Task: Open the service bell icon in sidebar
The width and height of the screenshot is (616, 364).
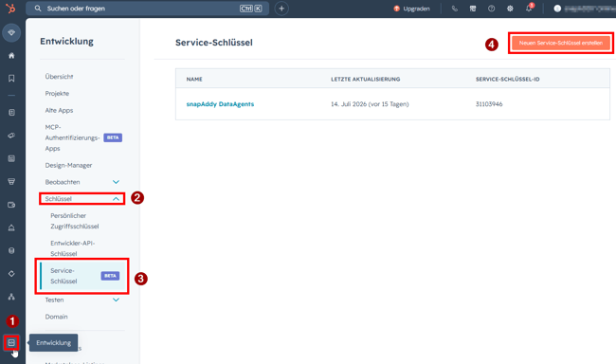Action: click(11, 227)
